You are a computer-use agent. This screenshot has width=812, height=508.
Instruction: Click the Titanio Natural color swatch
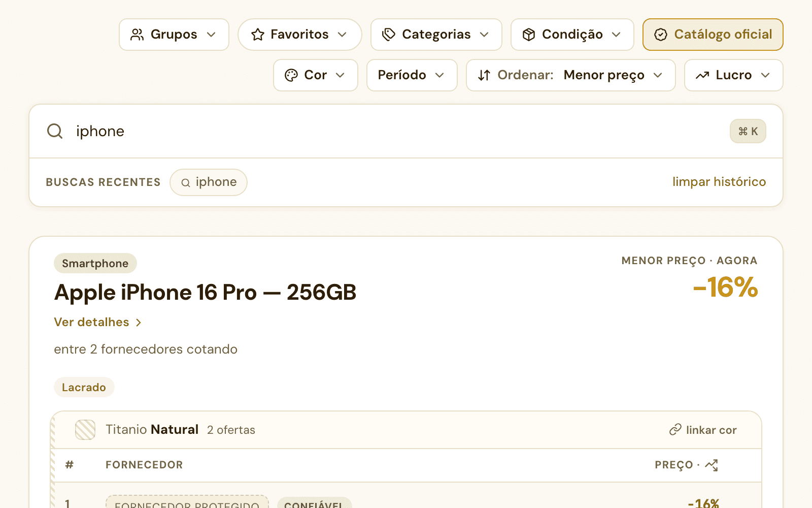point(85,430)
